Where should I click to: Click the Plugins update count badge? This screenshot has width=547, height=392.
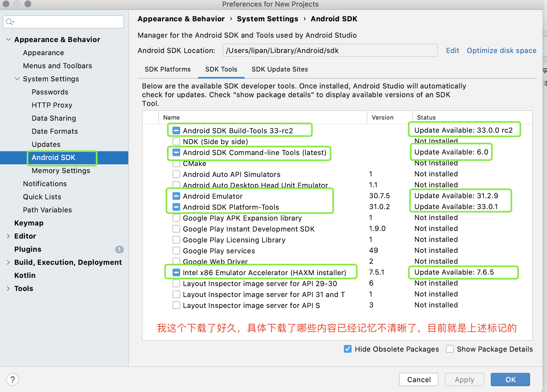pos(119,249)
